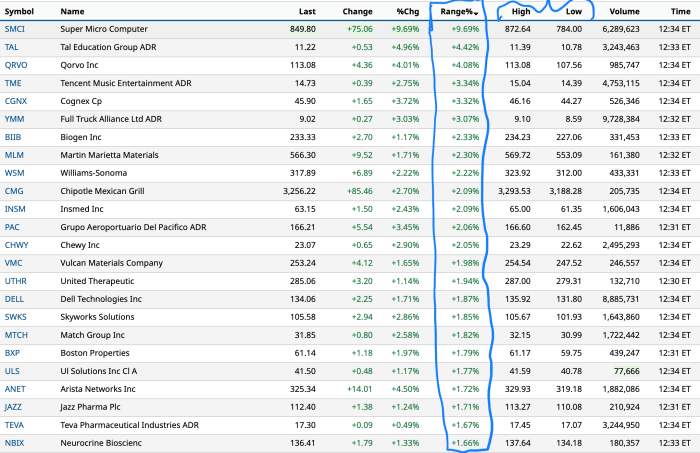Sort by the Low column header

pos(573,11)
